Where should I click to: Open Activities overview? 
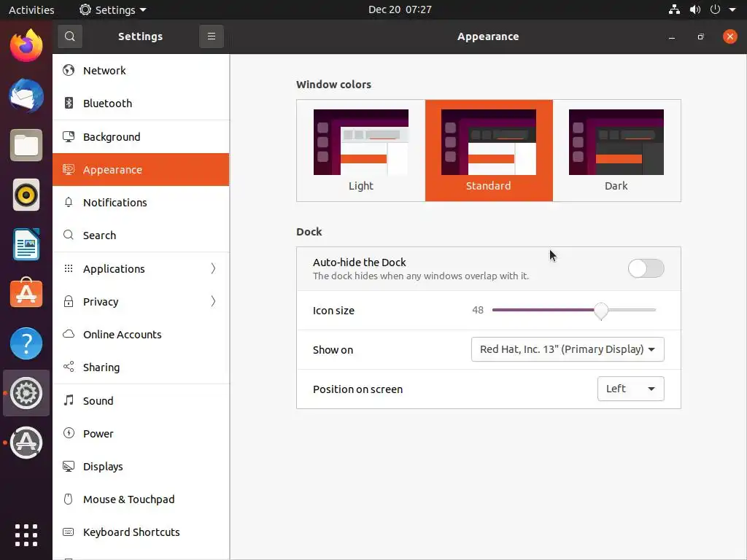(x=31, y=9)
